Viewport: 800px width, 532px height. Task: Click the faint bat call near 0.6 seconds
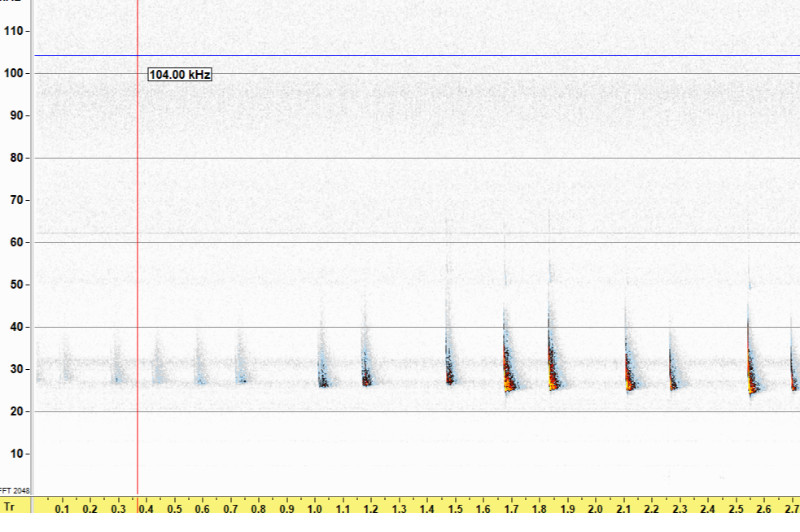pos(200,368)
